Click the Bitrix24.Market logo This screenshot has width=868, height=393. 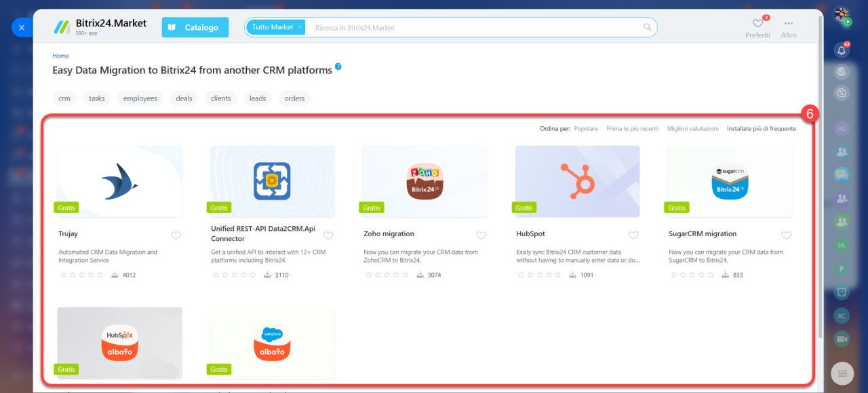(x=100, y=27)
